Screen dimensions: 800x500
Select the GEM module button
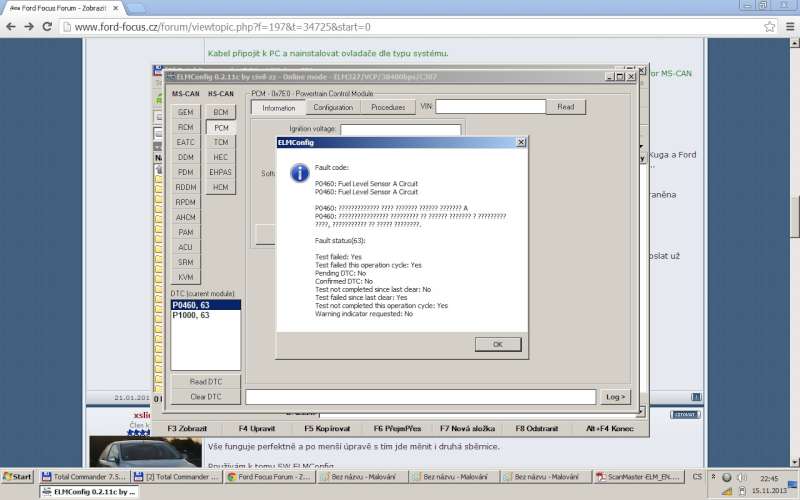pos(185,113)
